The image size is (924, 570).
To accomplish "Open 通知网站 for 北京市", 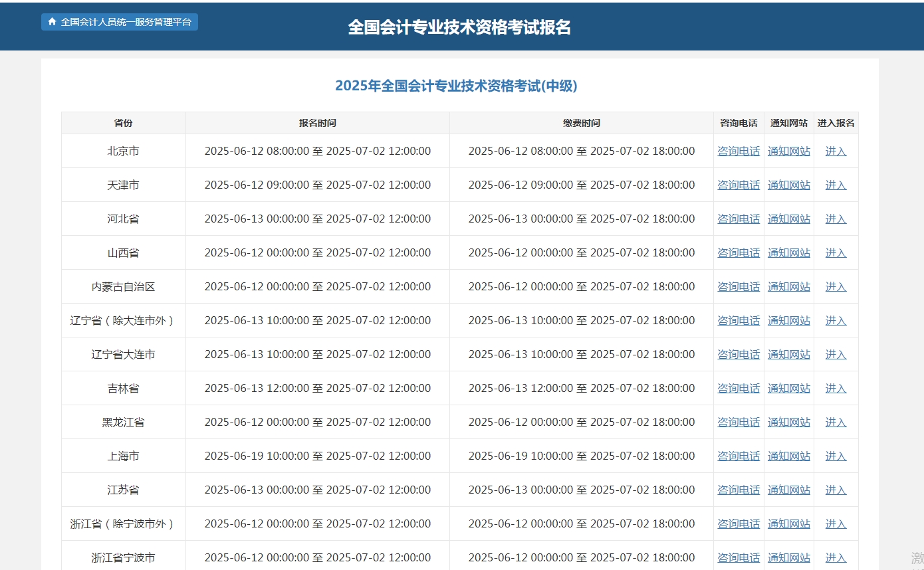I will click(x=789, y=151).
